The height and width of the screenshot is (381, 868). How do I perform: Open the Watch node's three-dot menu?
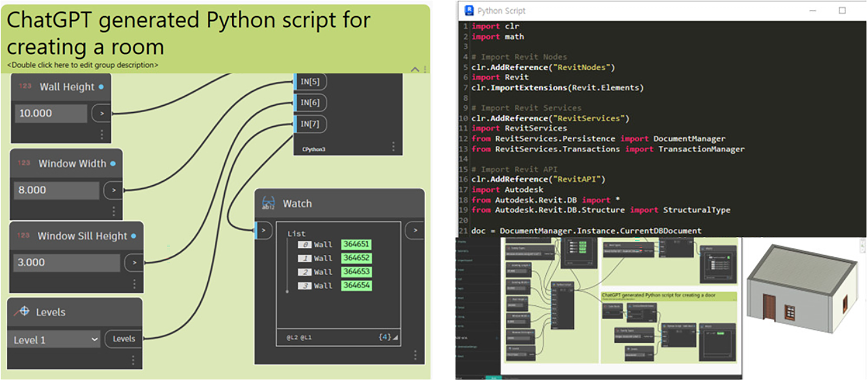pyautogui.click(x=415, y=355)
